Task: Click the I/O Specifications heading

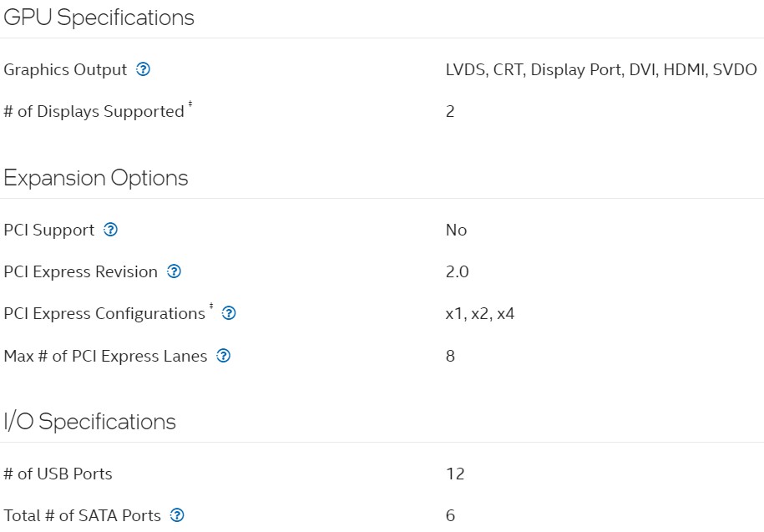Action: pyautogui.click(x=89, y=422)
